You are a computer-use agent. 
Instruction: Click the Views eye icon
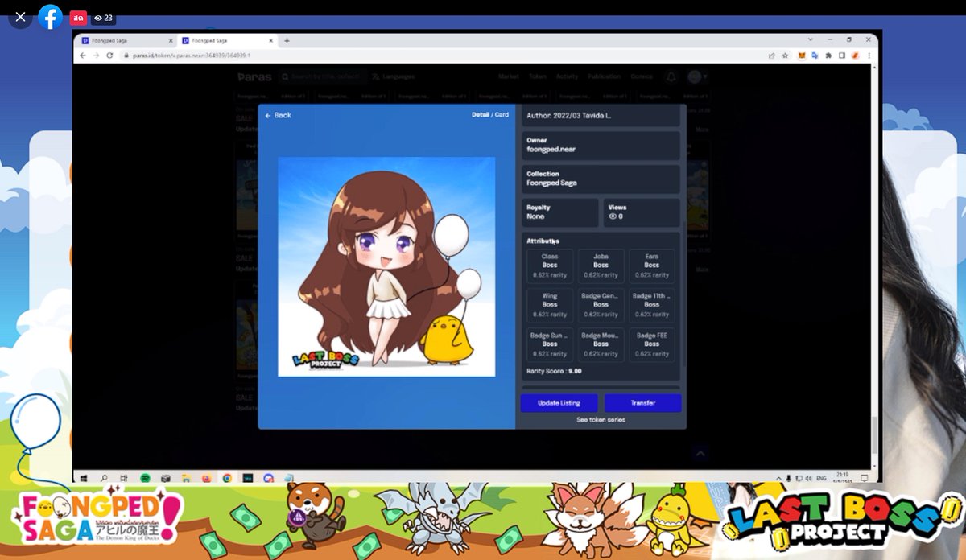tap(612, 216)
